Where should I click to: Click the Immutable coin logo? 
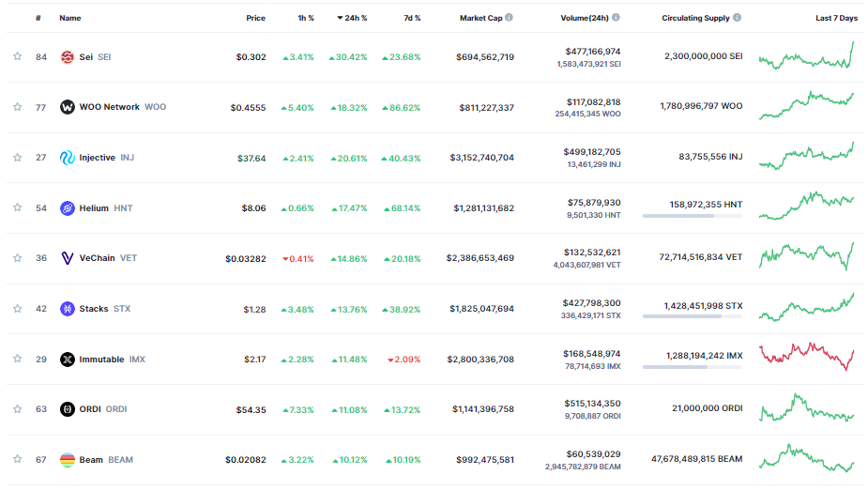click(x=67, y=360)
